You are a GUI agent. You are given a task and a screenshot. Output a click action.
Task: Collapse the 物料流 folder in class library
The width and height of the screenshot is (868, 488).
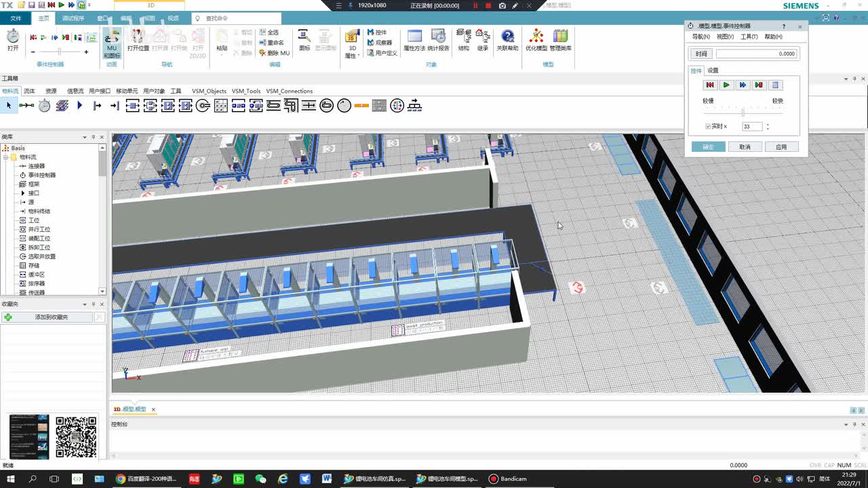pyautogui.click(x=5, y=157)
